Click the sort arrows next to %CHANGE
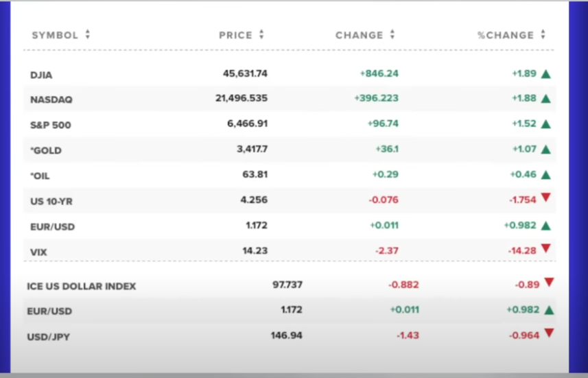 click(543, 34)
